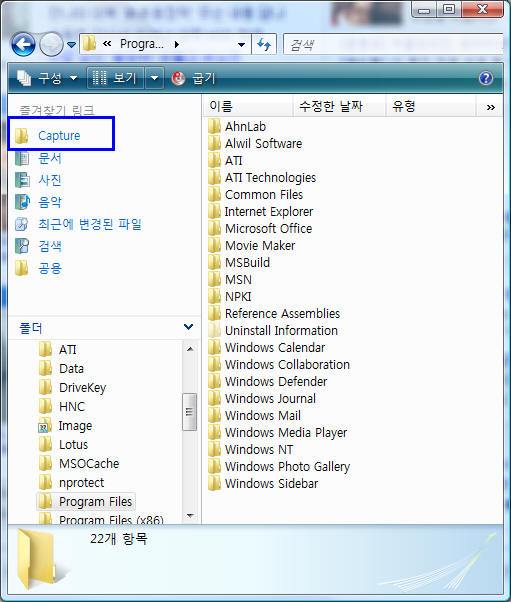Open the Capture favorite link
This screenshot has height=602, width=511.
click(x=47, y=136)
